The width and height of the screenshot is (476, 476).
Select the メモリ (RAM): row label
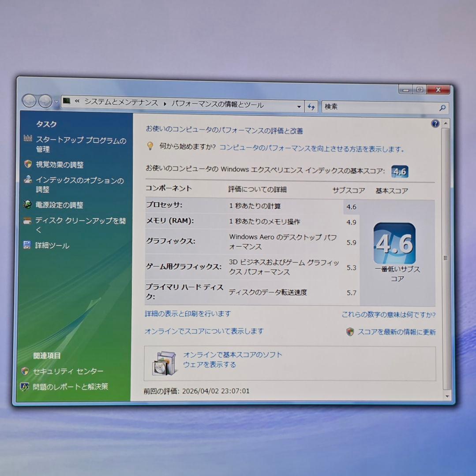[x=170, y=221]
